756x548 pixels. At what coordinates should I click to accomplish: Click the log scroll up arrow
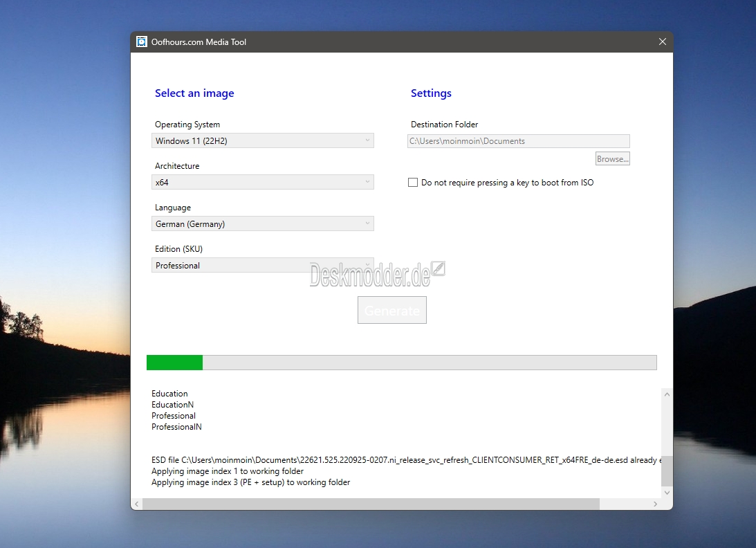click(667, 394)
